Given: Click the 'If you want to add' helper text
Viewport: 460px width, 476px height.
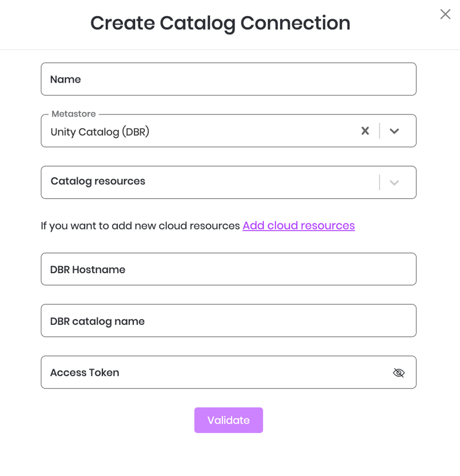Looking at the screenshot, I should click(x=140, y=226).
